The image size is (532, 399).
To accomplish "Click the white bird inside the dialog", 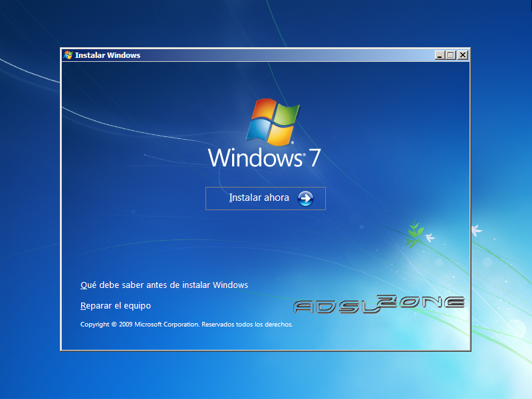I will tap(430, 236).
